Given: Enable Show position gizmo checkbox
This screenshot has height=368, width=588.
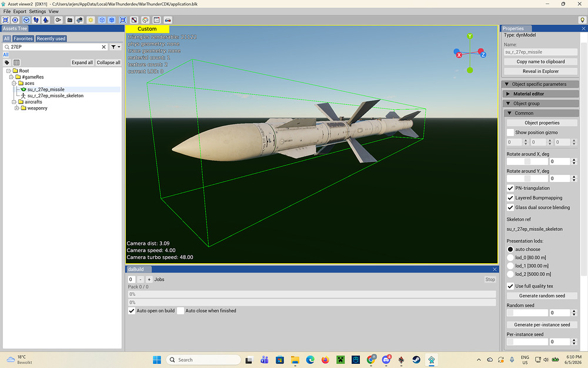Looking at the screenshot, I should pyautogui.click(x=510, y=132).
